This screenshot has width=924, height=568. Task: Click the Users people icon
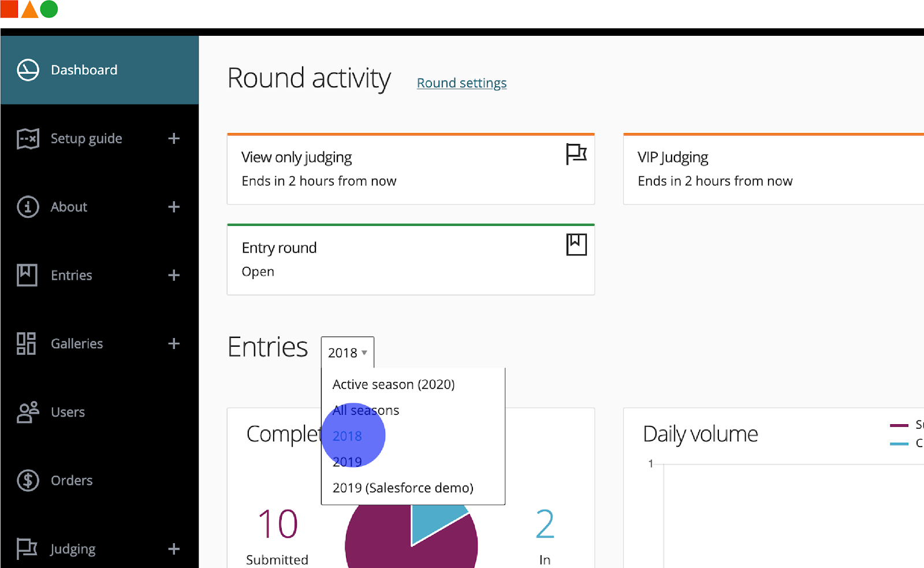click(x=28, y=412)
